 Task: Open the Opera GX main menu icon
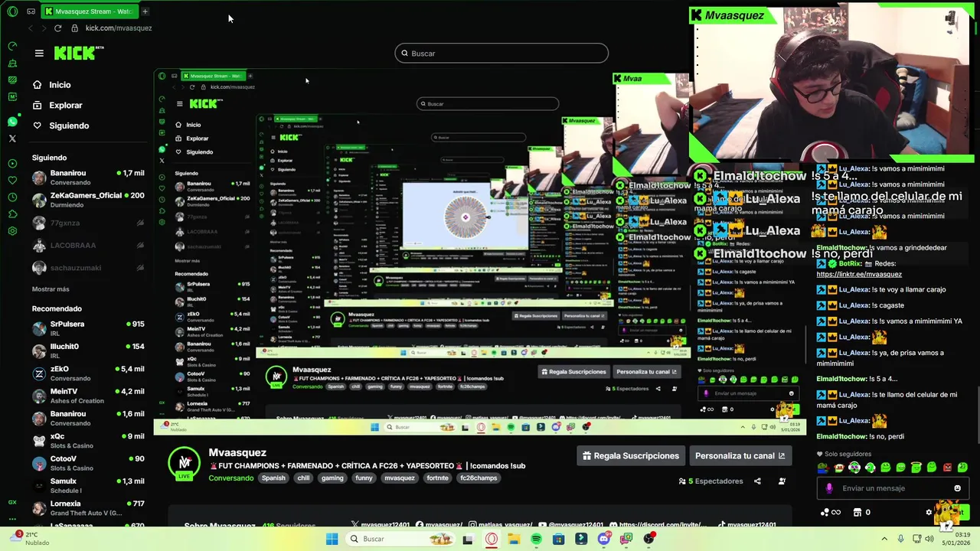click(12, 11)
